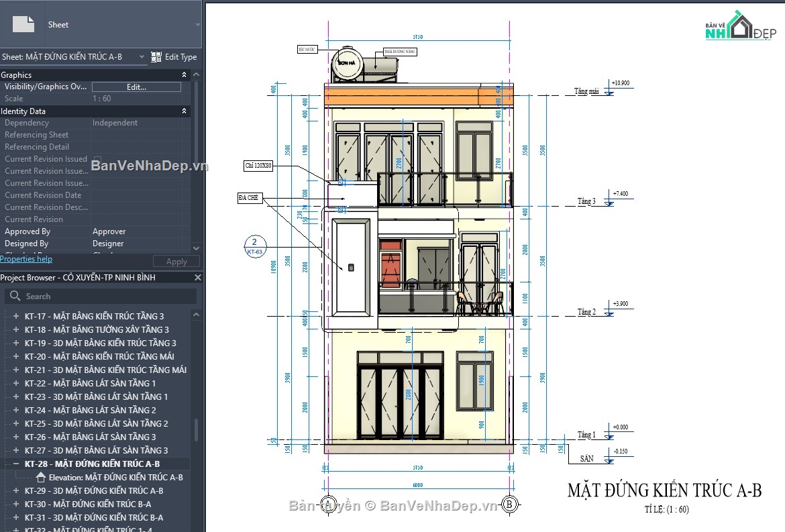Click Project Browser scrollbar up arrow
Image resolution: width=785 pixels, height=532 pixels.
(x=196, y=315)
